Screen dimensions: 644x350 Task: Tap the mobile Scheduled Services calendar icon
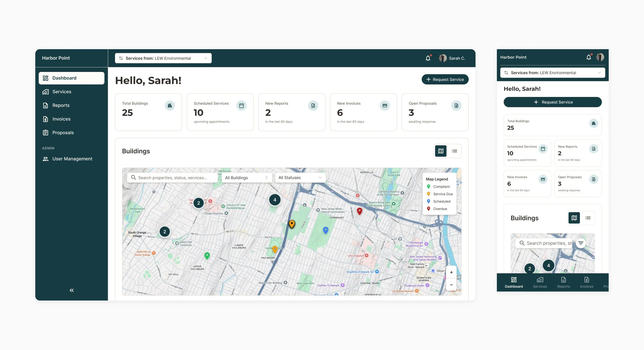click(x=543, y=149)
